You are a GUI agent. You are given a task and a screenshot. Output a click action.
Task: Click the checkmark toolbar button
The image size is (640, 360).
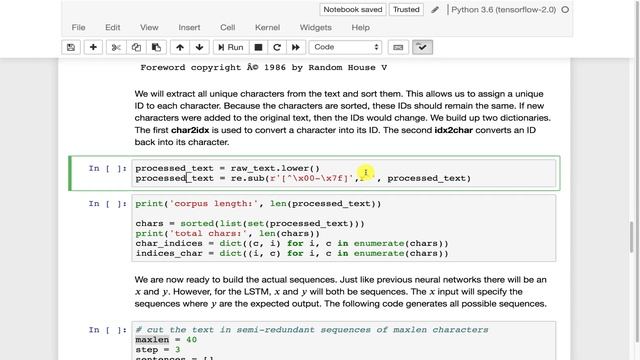tap(422, 47)
